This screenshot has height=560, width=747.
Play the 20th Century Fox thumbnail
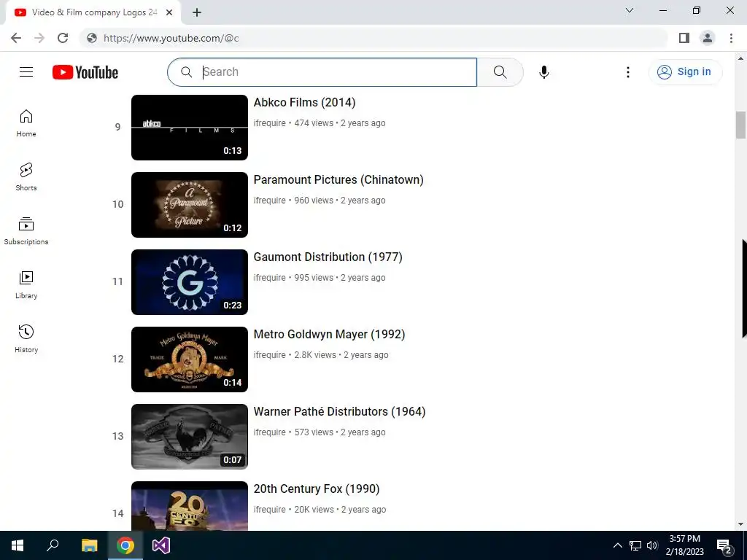(x=190, y=506)
